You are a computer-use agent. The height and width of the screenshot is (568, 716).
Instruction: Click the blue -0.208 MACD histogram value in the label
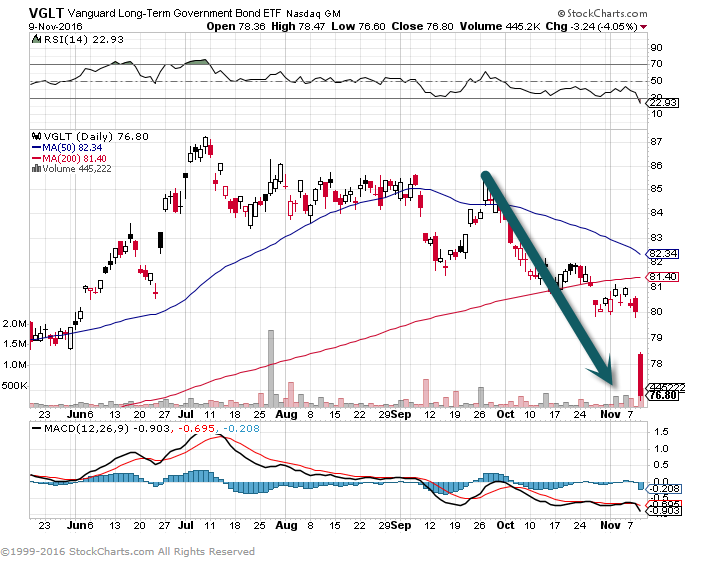[x=241, y=429]
